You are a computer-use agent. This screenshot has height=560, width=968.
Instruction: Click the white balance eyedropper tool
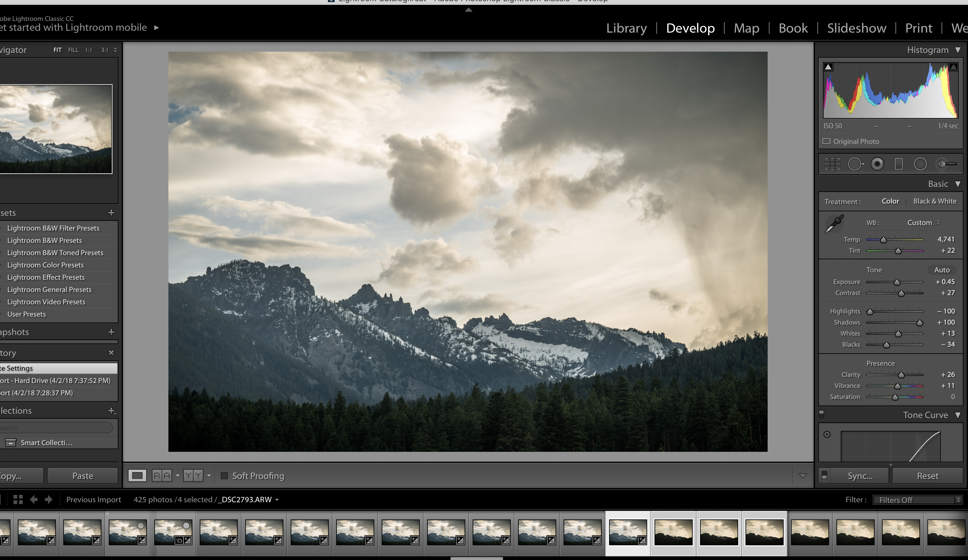coord(834,224)
